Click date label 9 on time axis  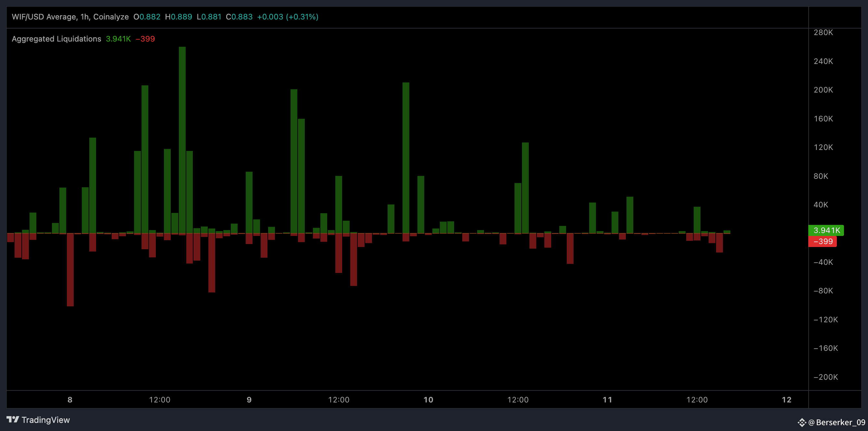(x=249, y=400)
